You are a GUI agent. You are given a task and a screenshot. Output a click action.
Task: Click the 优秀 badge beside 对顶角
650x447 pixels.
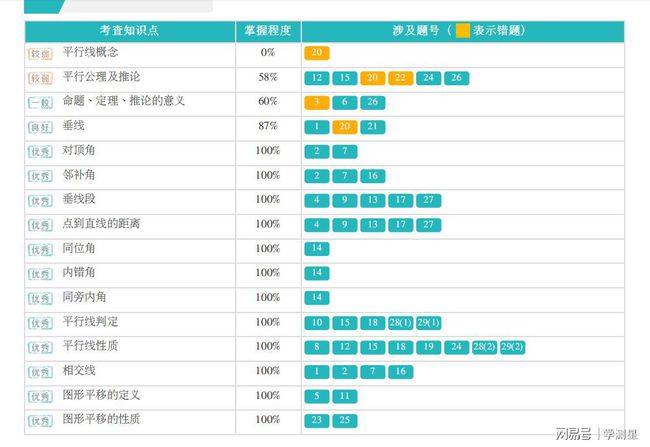40,151
